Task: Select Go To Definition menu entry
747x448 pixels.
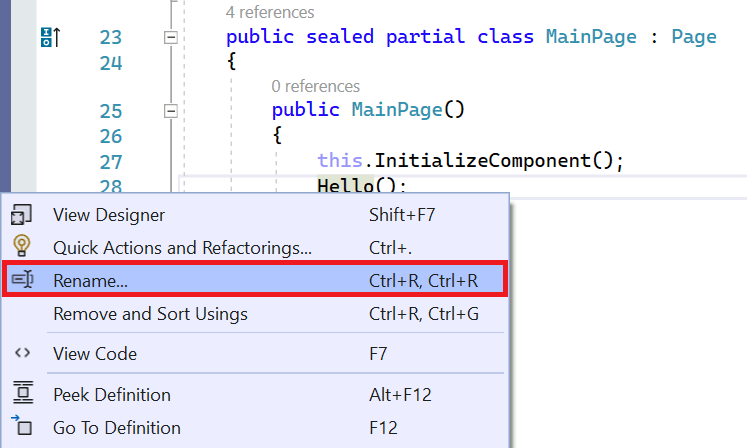Action: [255, 428]
